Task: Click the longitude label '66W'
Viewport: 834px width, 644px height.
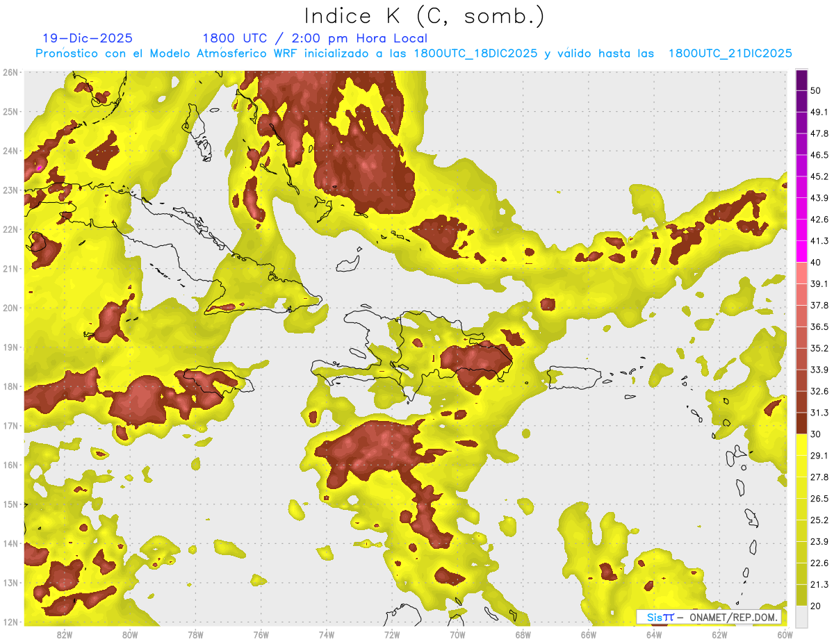Action: [x=588, y=635]
